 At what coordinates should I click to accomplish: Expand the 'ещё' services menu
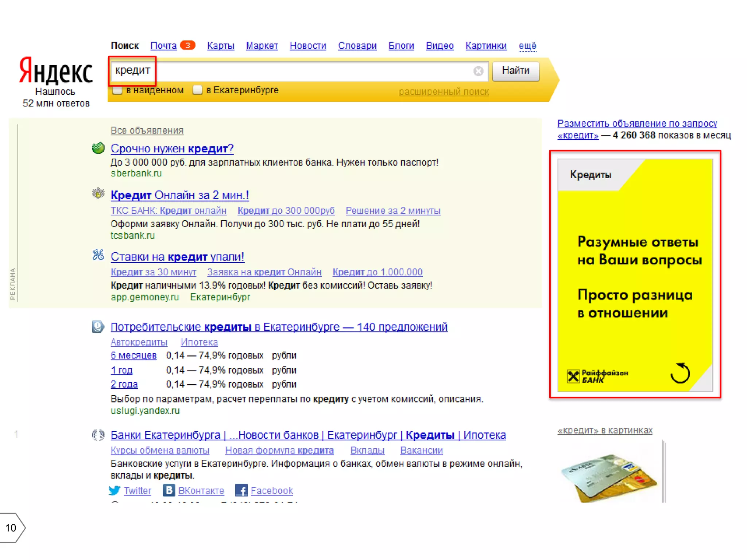tap(527, 46)
